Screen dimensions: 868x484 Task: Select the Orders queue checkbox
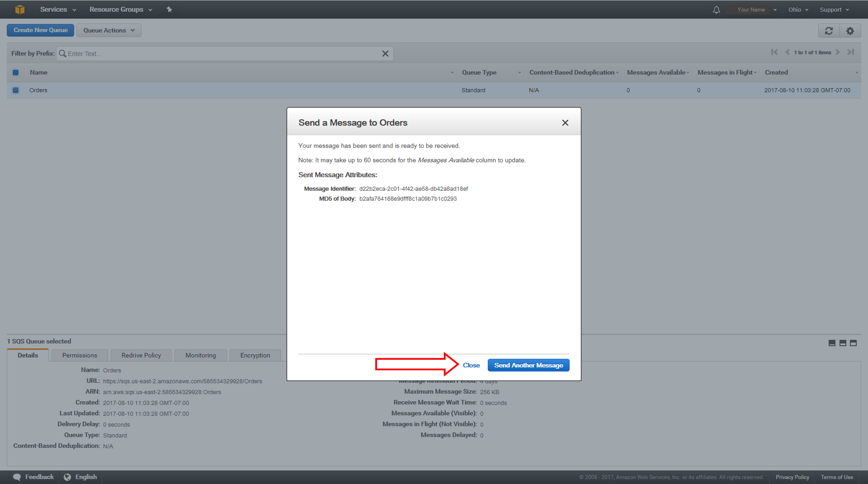(x=16, y=90)
